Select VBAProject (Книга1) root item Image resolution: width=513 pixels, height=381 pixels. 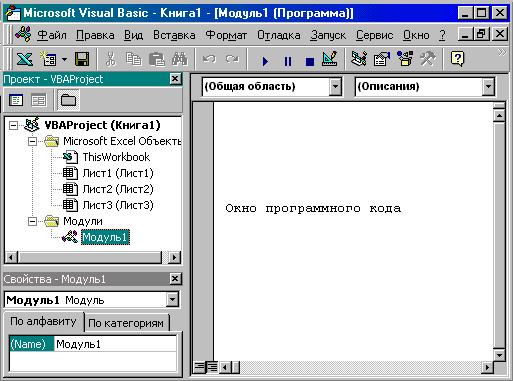[102, 125]
